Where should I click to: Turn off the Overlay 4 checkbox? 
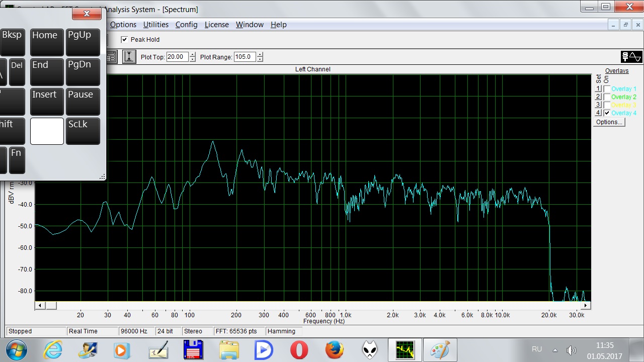tap(607, 113)
